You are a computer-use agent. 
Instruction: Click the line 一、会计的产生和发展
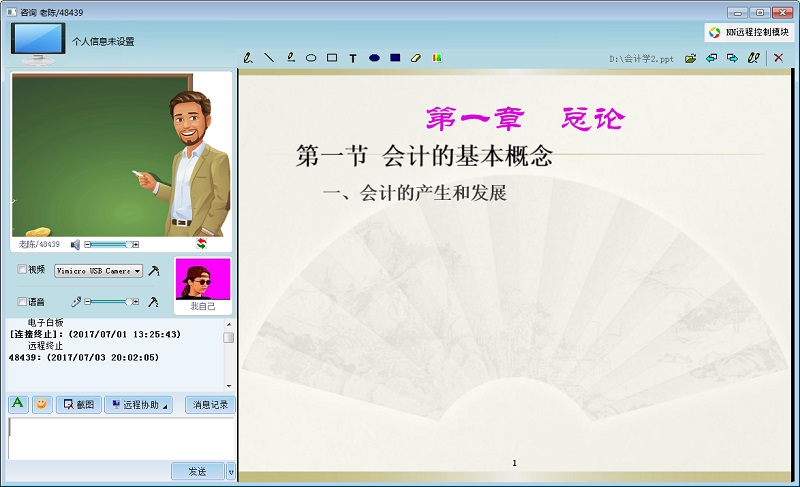pos(415,193)
